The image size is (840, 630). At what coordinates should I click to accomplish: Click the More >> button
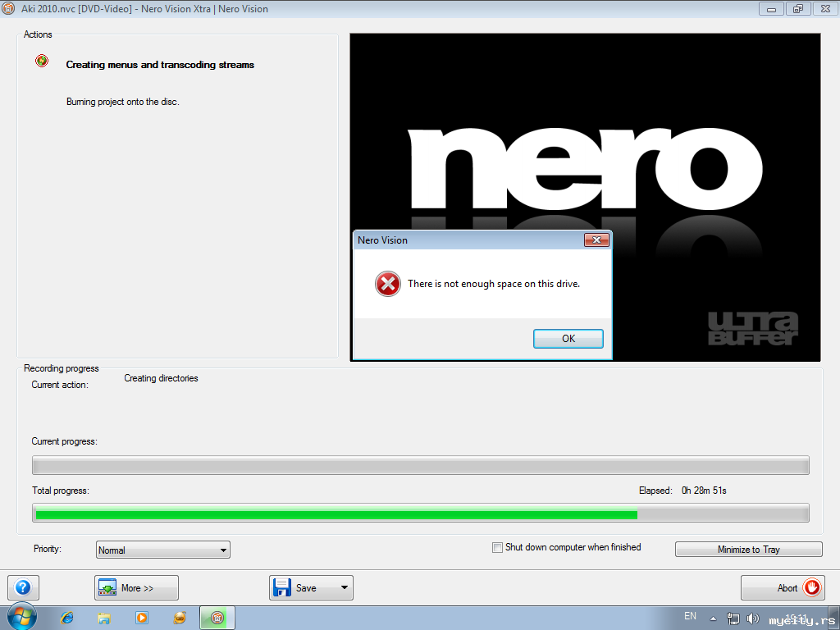coord(137,587)
